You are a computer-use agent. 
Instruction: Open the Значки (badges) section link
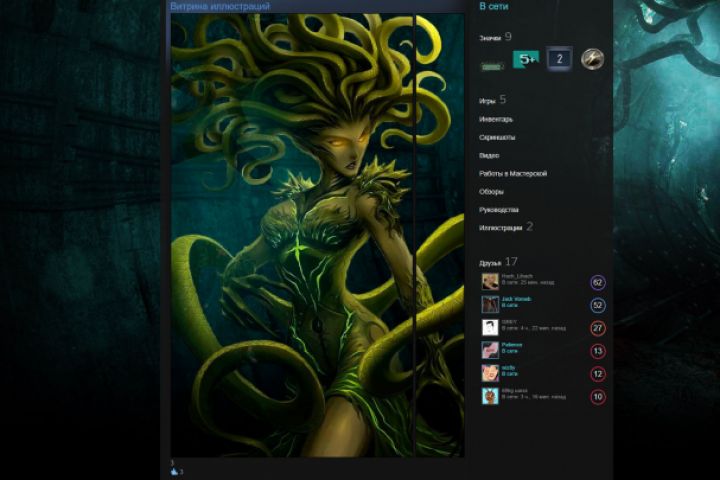(490, 39)
